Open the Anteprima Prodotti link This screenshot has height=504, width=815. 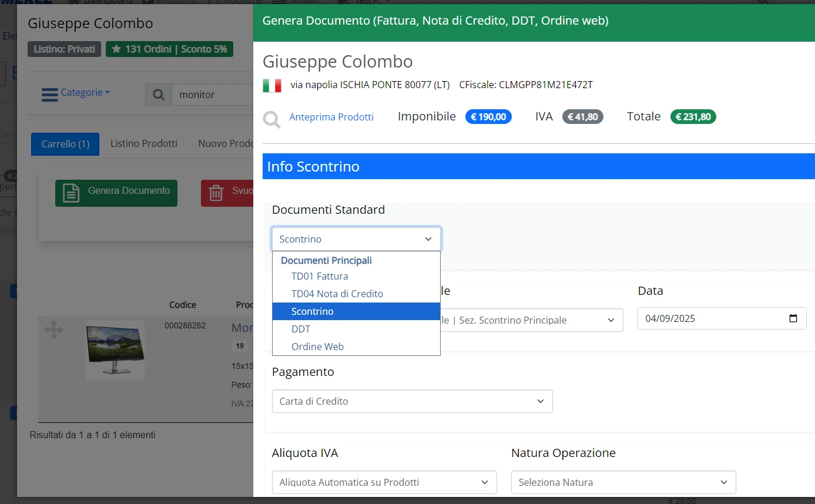click(x=331, y=117)
